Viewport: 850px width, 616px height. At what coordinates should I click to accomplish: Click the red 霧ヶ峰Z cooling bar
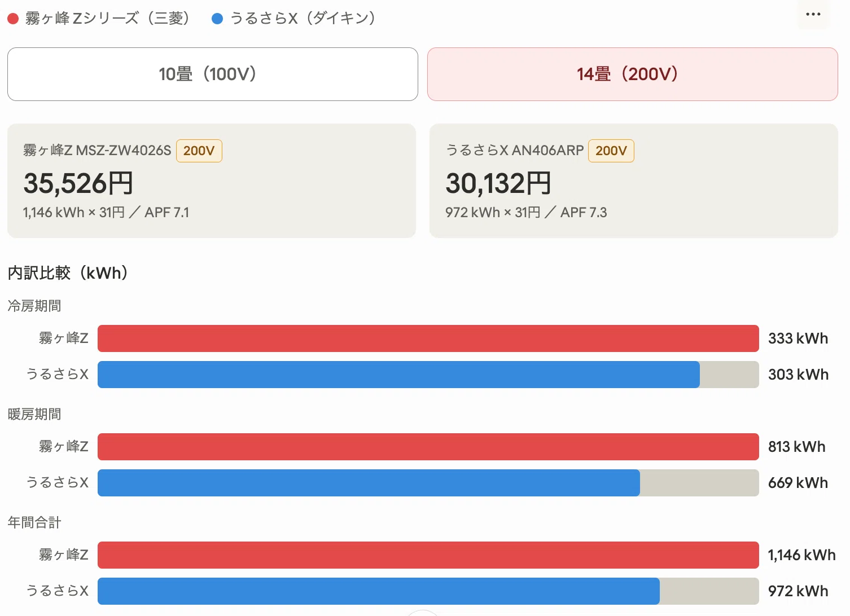click(428, 338)
